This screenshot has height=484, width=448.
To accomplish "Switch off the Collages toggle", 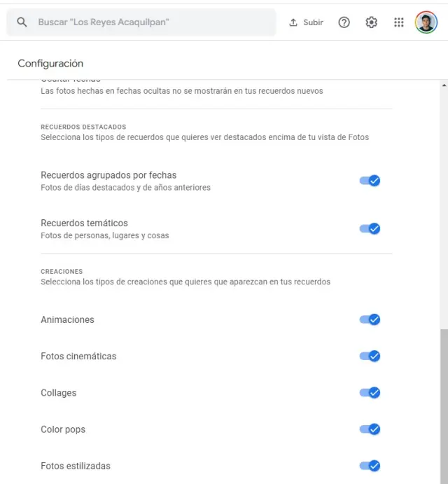I will click(x=370, y=392).
